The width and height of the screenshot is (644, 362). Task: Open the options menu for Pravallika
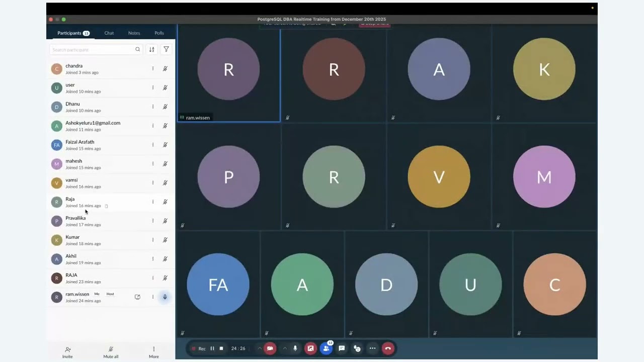point(153,221)
